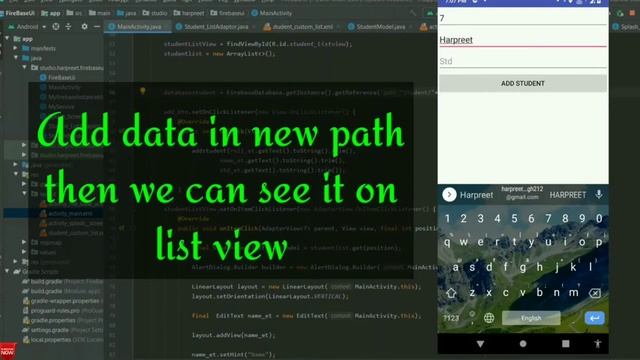640x360 pixels.
Task: Select the Std input field
Action: tap(522, 61)
